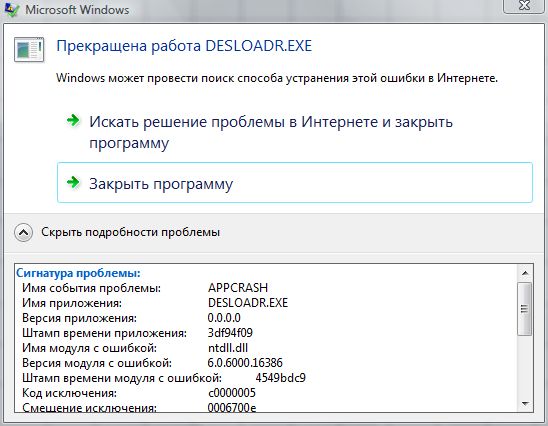Click heading 'Прекращена работа DESLOADR.EXE'

pos(184,46)
